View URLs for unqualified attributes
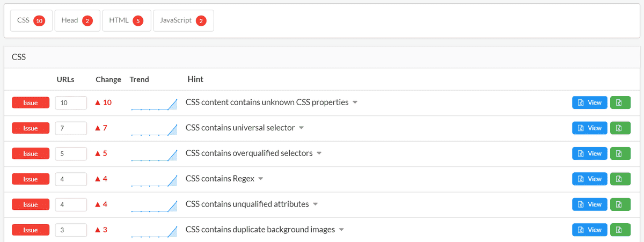Screen dimensions: 644x242 590,204
